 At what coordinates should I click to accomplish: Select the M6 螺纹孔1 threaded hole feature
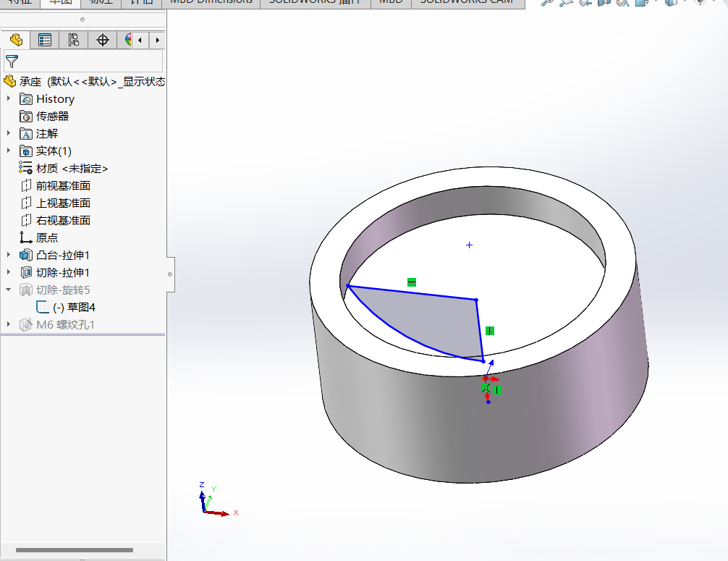(x=56, y=324)
